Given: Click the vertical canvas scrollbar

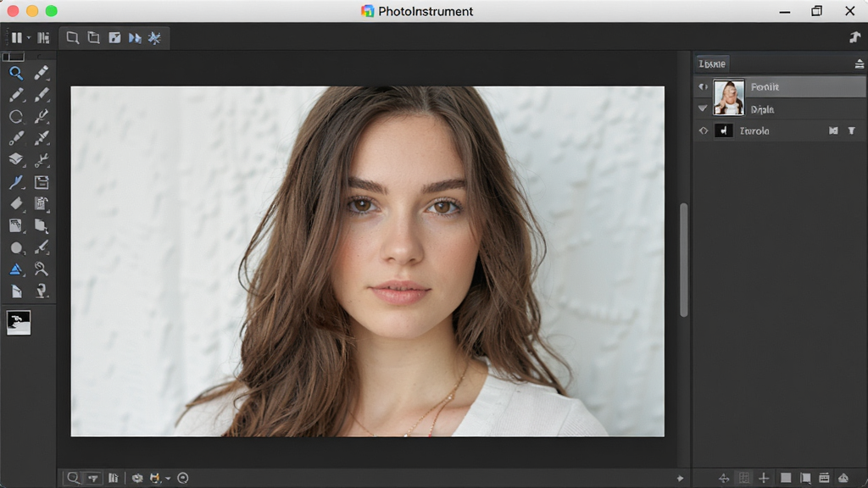Looking at the screenshot, I should click(684, 260).
